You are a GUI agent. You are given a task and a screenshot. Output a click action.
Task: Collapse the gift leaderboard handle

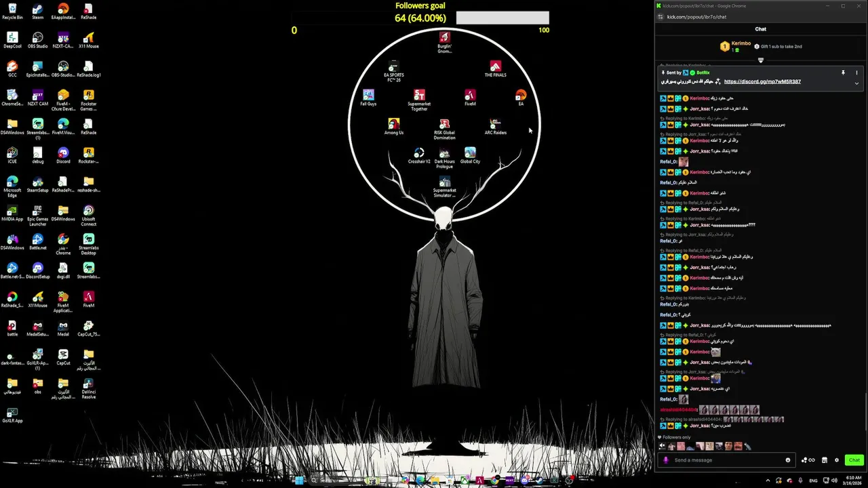pyautogui.click(x=761, y=60)
